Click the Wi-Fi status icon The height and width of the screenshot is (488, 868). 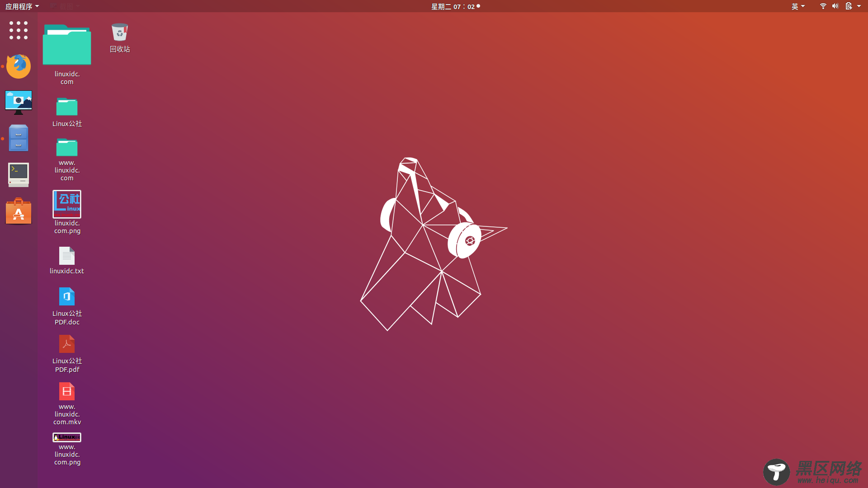[x=823, y=6]
